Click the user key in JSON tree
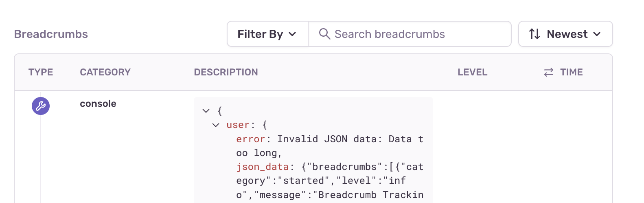644x203 pixels. [238, 125]
